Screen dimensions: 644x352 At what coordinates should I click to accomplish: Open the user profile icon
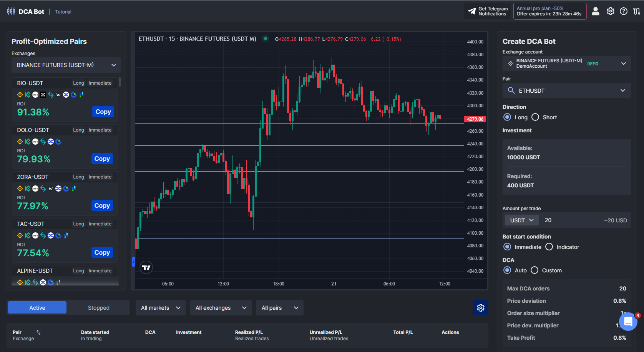coord(596,12)
